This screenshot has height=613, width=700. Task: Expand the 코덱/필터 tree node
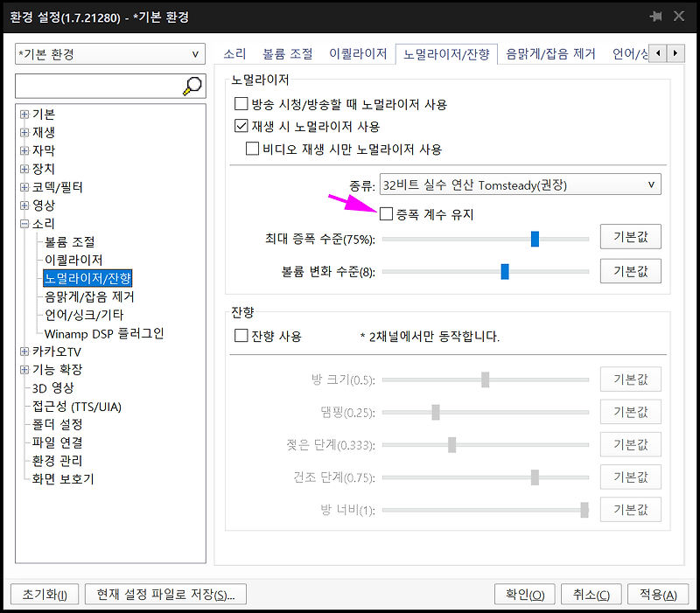[x=24, y=187]
